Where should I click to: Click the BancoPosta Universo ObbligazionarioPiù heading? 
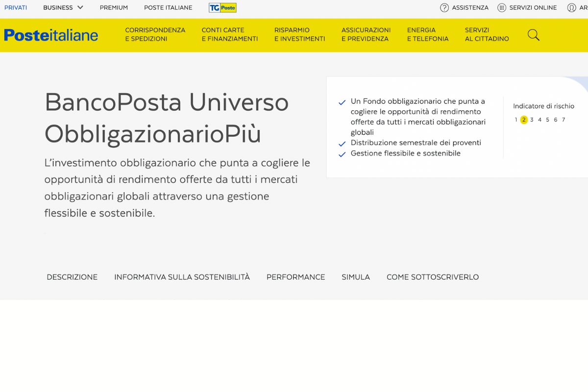point(167,118)
